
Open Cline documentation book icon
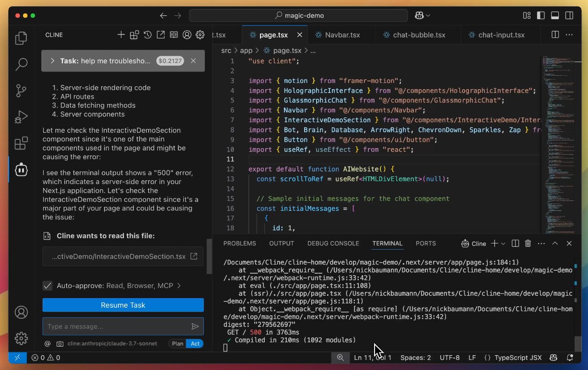[x=174, y=35]
